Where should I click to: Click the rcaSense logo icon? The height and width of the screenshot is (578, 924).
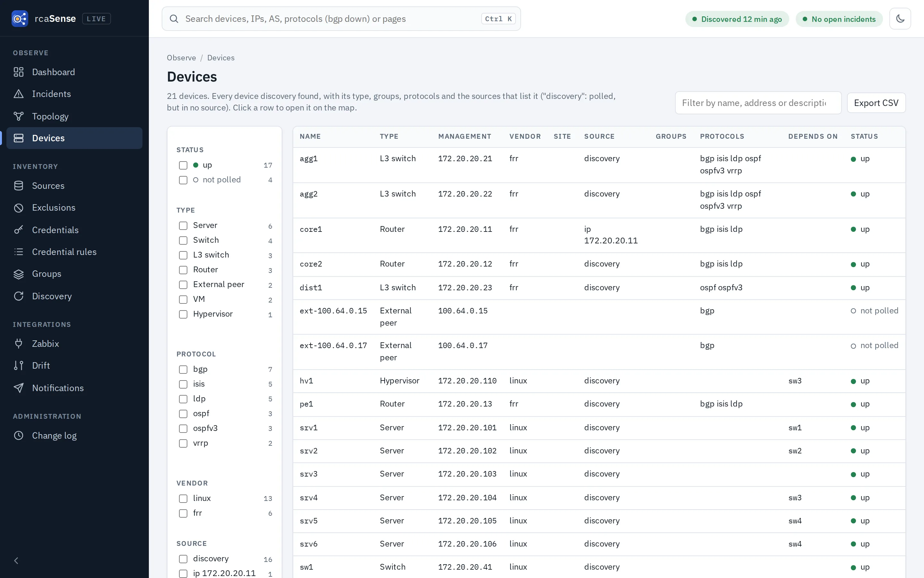click(20, 18)
